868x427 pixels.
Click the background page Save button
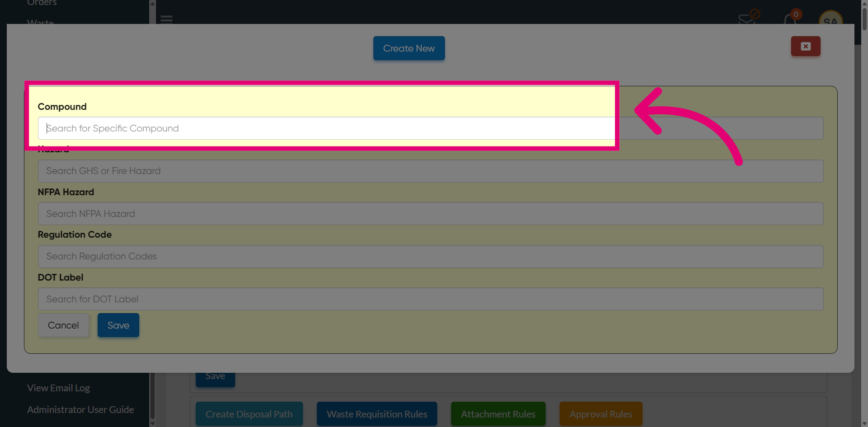pos(215,379)
